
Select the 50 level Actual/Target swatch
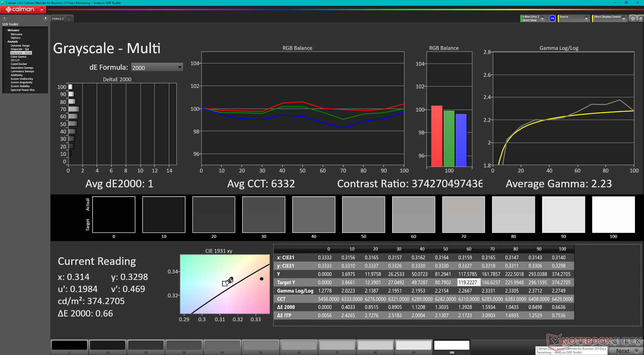click(364, 214)
